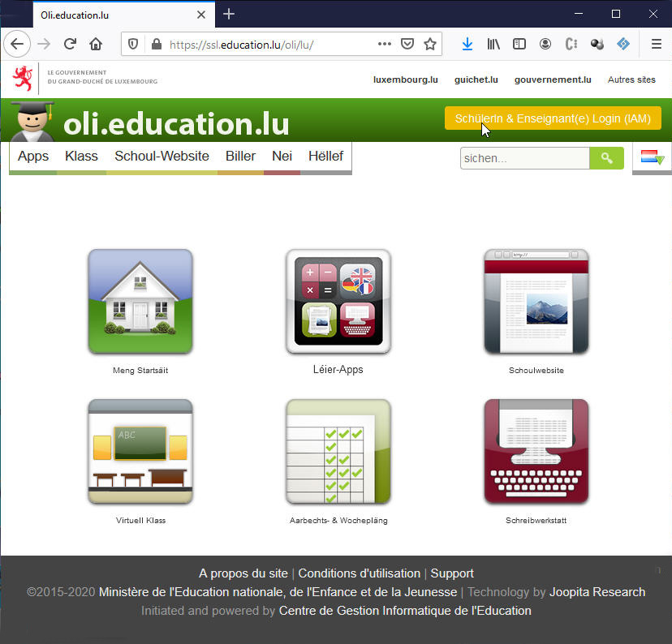672x644 pixels.
Task: Minimize the Firefox window
Action: click(x=579, y=14)
